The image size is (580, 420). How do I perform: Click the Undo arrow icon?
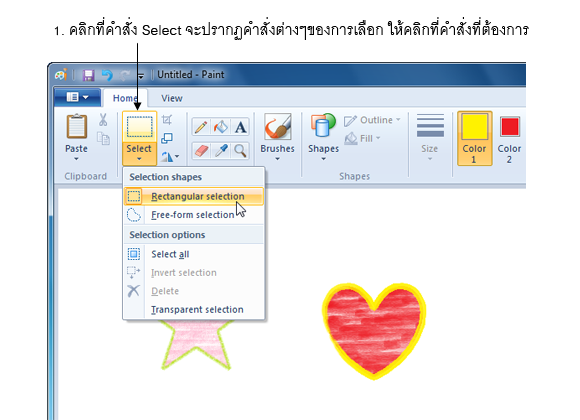click(107, 75)
